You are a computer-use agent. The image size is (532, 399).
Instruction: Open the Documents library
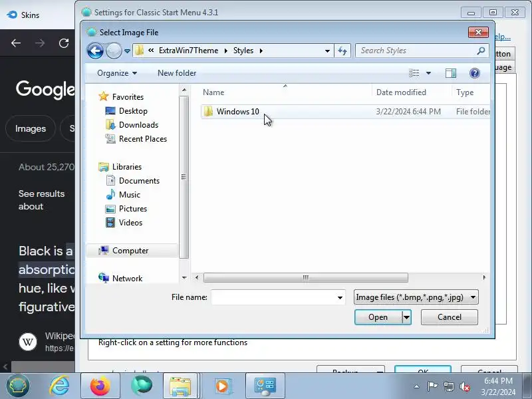click(139, 180)
